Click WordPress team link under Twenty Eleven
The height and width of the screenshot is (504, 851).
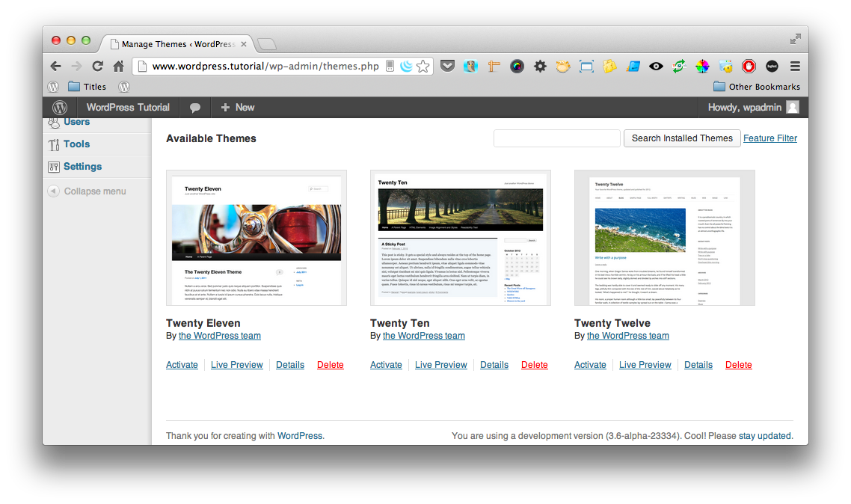click(219, 336)
